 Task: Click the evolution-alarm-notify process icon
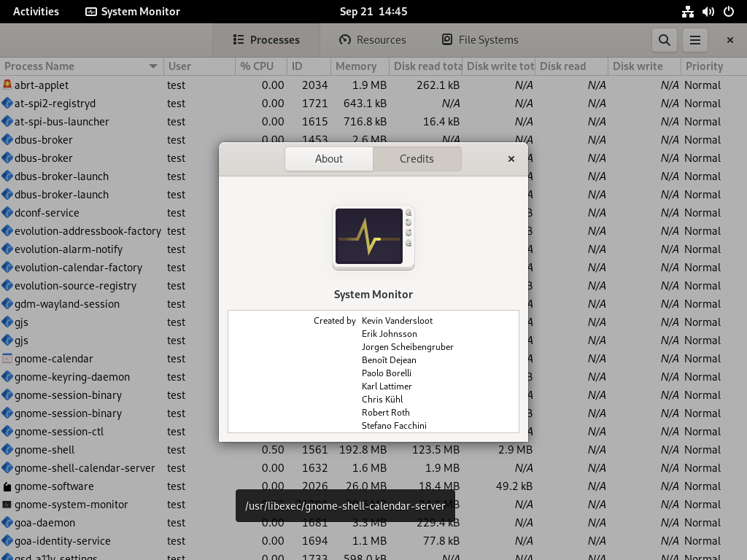click(x=7, y=249)
